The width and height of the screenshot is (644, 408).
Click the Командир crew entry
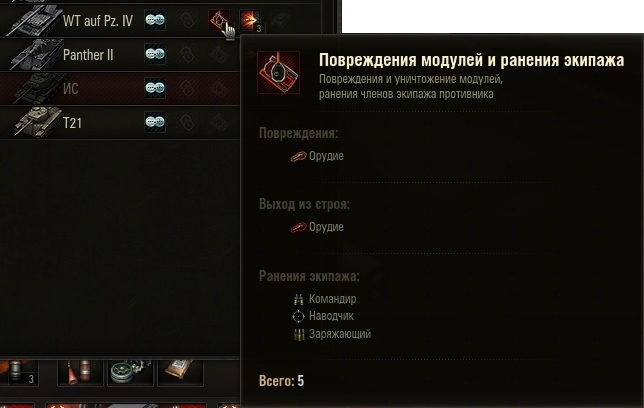(325, 299)
